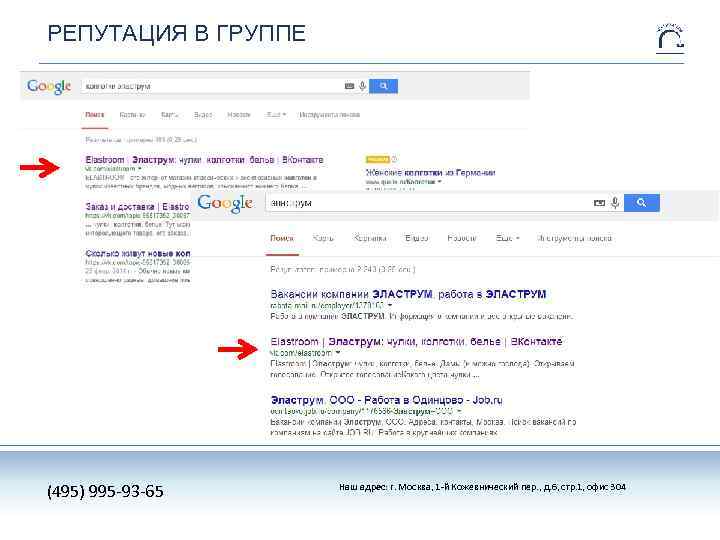Open the Сколько живут новые result link
Screen dimensions: 720x540
point(138,253)
